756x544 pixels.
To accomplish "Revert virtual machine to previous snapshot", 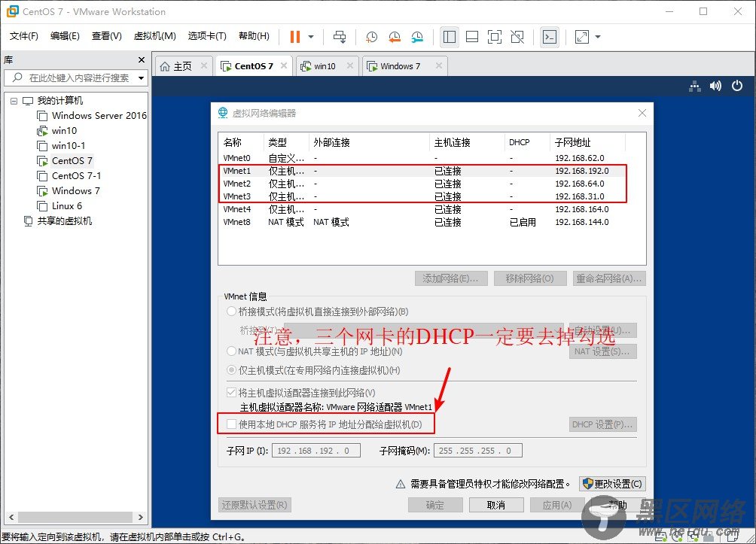I will 395,37.
